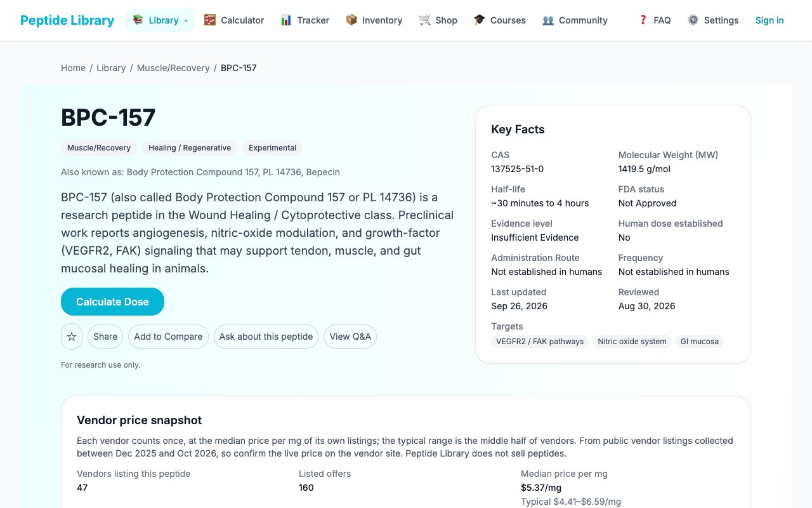Viewport: 812px width, 508px height.
Task: Click Add to Compare button
Action: click(x=168, y=337)
